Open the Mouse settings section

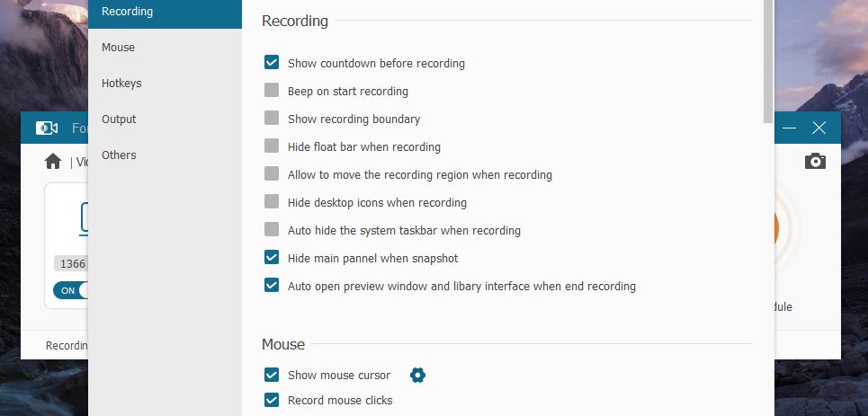coord(119,48)
